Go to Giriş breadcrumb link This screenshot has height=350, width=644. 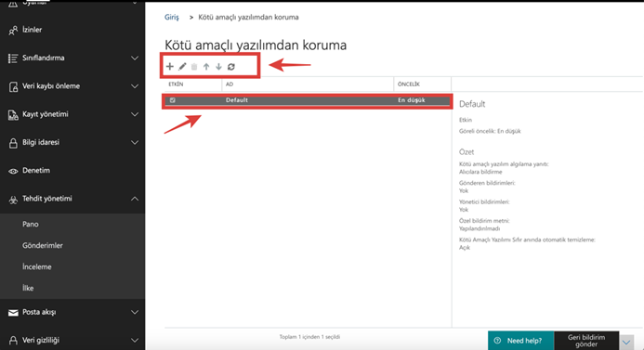click(x=172, y=18)
